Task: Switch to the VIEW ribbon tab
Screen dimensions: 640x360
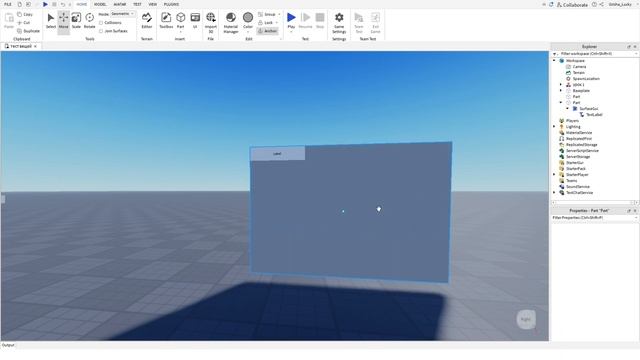Action: click(153, 4)
